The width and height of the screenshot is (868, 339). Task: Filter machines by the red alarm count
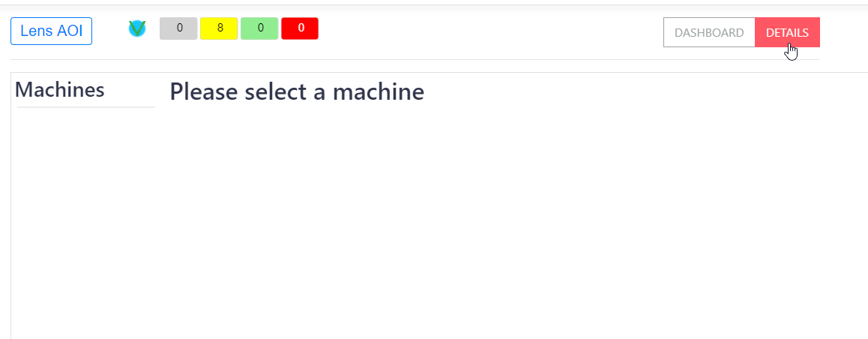300,28
